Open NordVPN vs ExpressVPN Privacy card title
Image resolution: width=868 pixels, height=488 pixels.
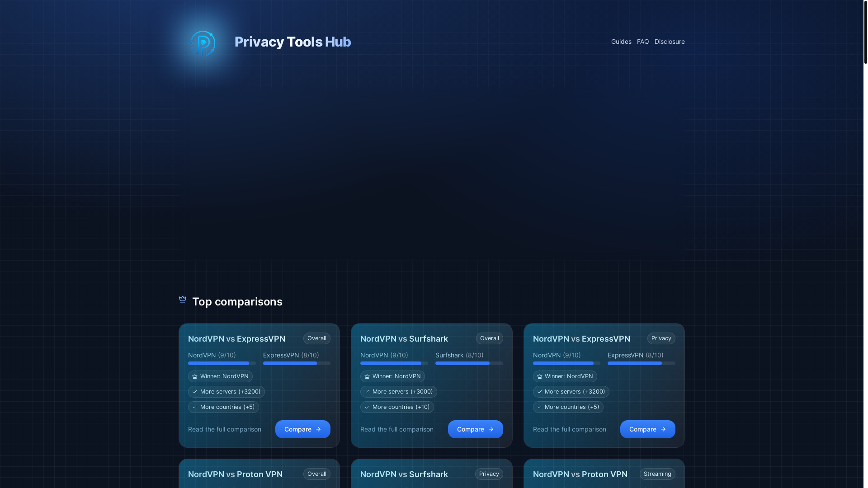click(581, 339)
